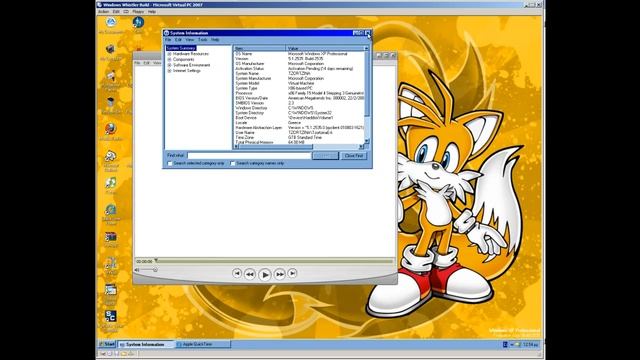The width and height of the screenshot is (640, 360).
Task: Select the Processor row
Action: point(299,93)
